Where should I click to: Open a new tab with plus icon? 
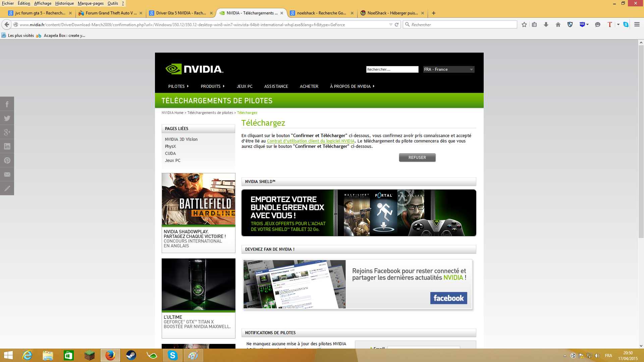point(434,13)
